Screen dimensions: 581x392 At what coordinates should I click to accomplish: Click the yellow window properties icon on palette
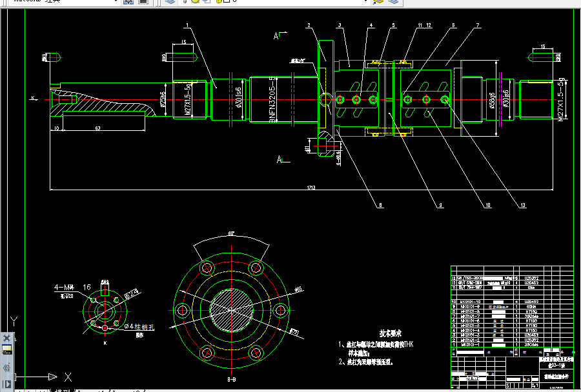coord(6,349)
